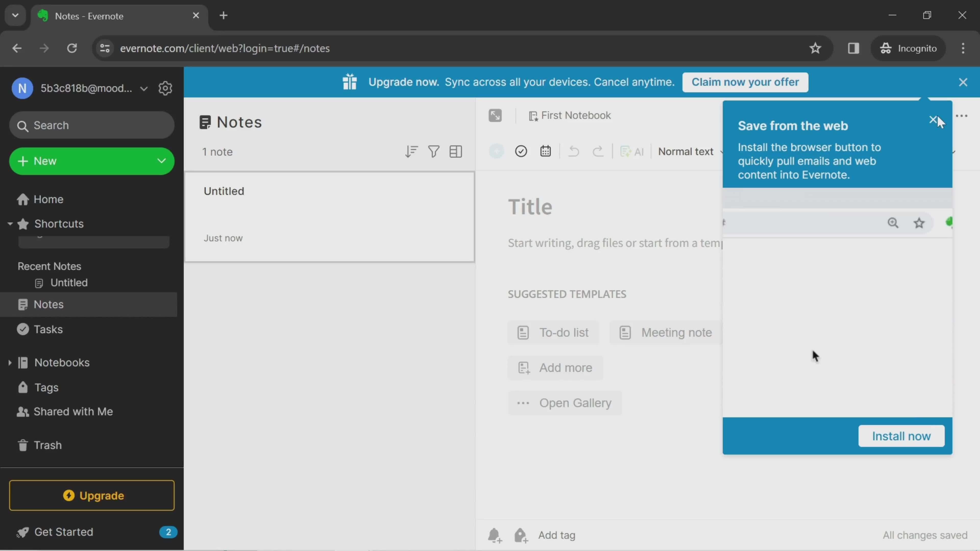Go back in browser
The width and height of the screenshot is (980, 551).
click(17, 48)
